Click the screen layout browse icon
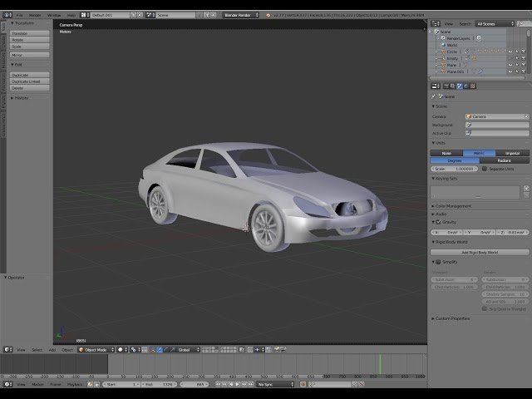This screenshot has width=532, height=399. 85,15
